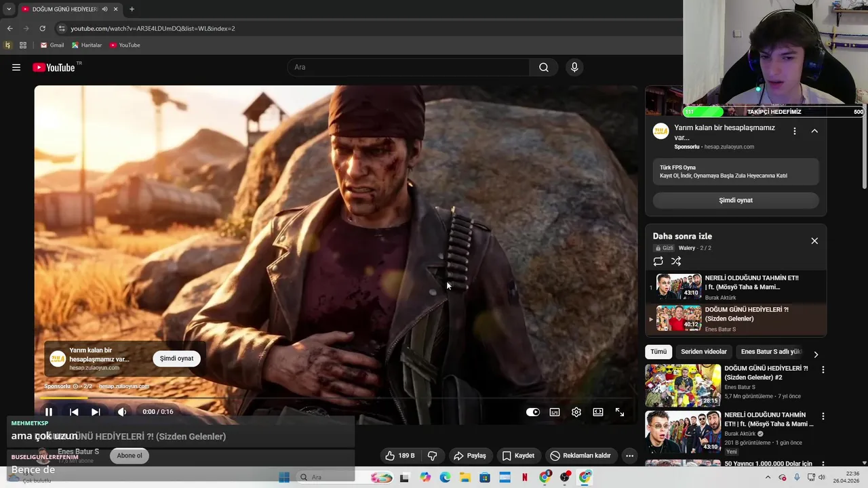Skip to the next video

(x=96, y=411)
